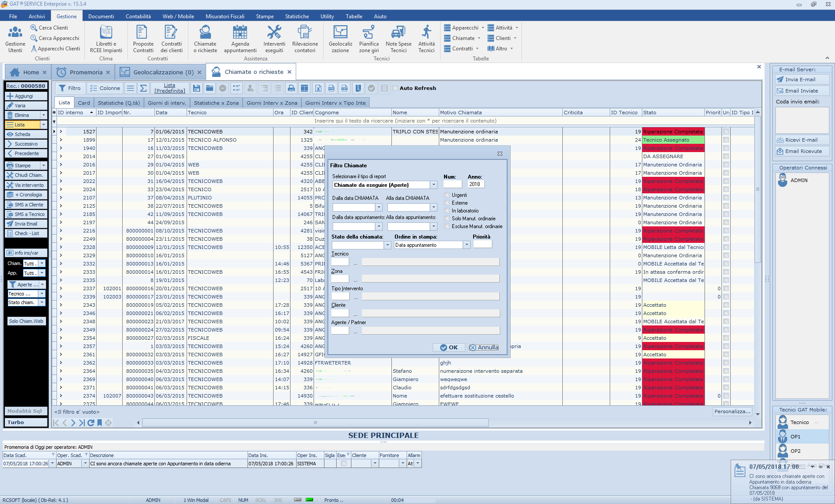Open Note Spese Tecnici
835x504 pixels.
[x=398, y=39]
